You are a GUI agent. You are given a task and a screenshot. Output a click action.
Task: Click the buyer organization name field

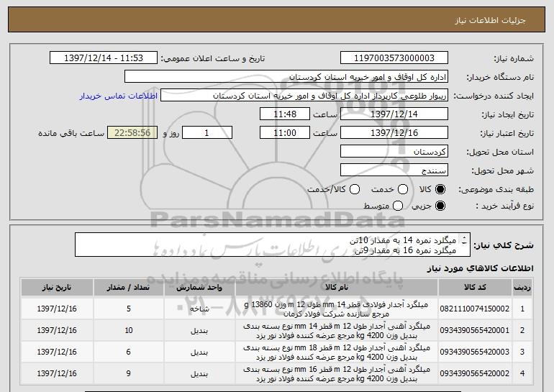click(x=286, y=77)
